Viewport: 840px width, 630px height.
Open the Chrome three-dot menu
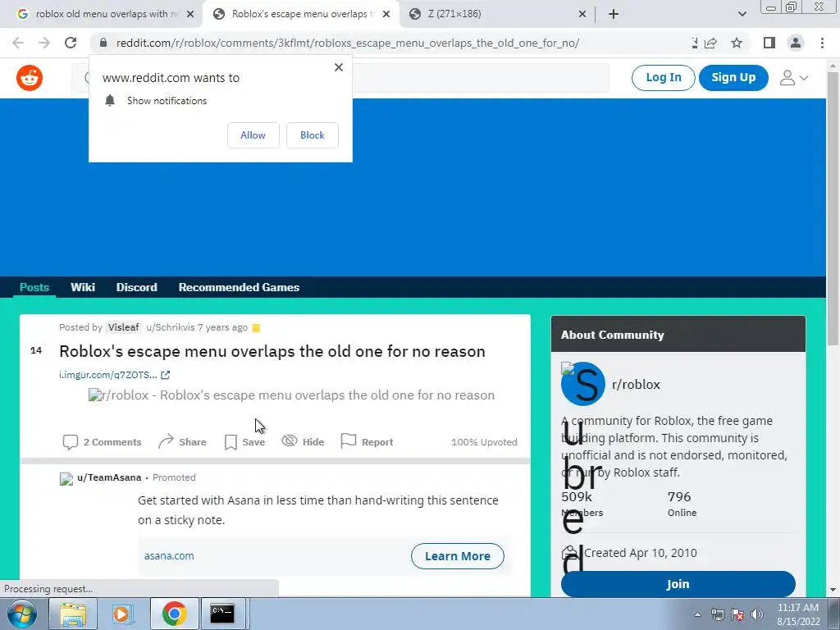[x=822, y=43]
